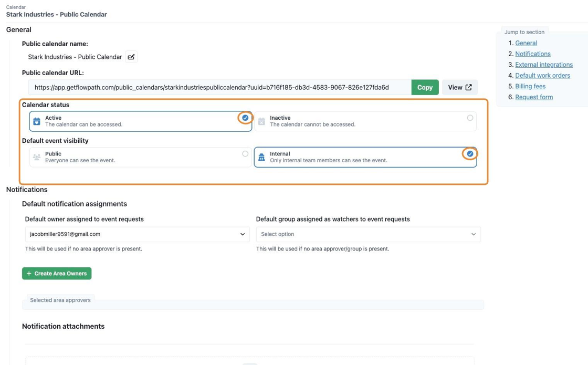Click the Jump to section label
588x365 pixels.
(x=524, y=32)
